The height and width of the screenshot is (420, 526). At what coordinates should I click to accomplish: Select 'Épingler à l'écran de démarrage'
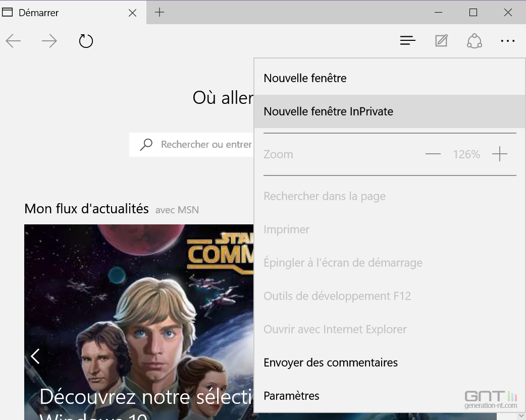(x=390, y=263)
